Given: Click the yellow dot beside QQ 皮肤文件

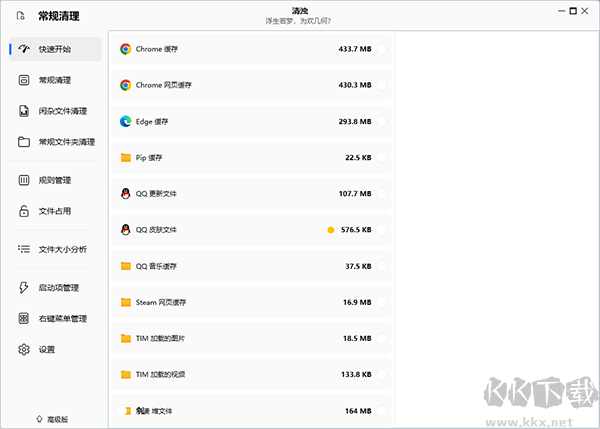Looking at the screenshot, I should 330,230.
